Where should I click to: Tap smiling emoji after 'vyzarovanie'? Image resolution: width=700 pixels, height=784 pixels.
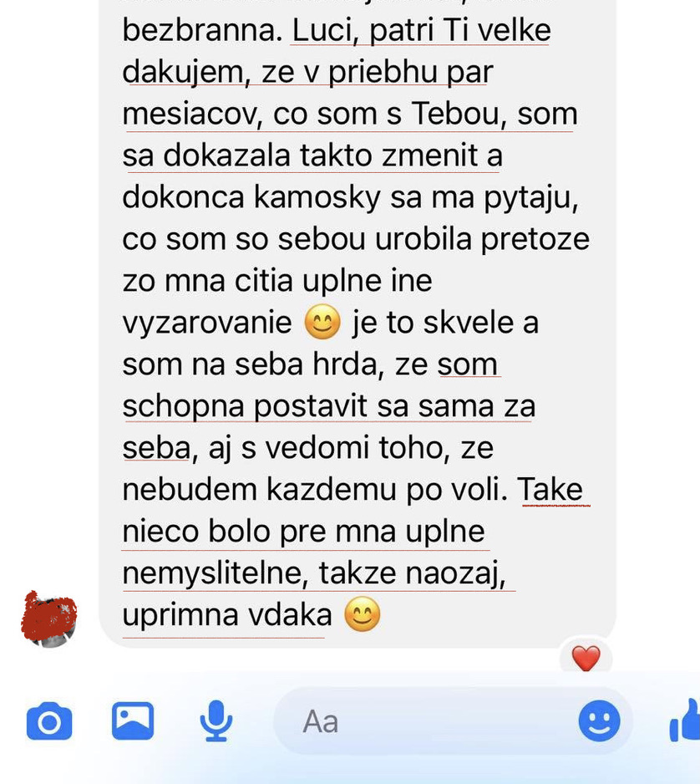[x=322, y=322]
